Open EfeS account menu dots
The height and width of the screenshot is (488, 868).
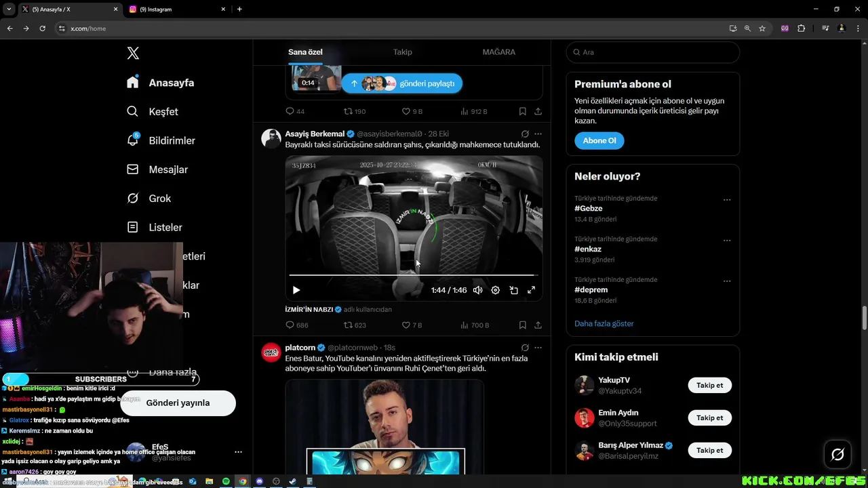pyautogui.click(x=238, y=452)
